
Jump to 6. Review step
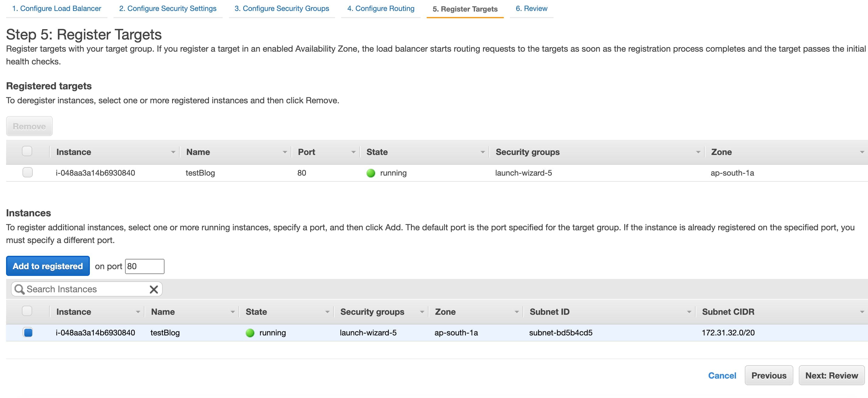coord(531,9)
